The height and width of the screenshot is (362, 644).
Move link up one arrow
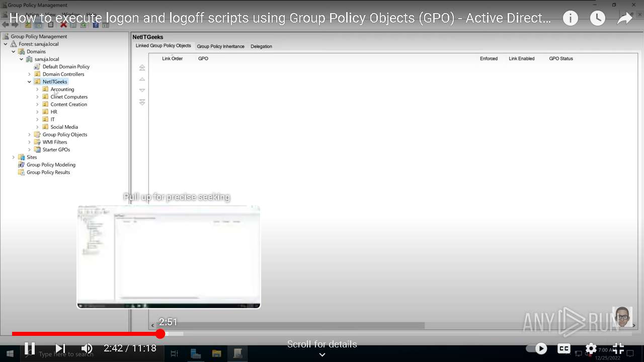coord(142,79)
